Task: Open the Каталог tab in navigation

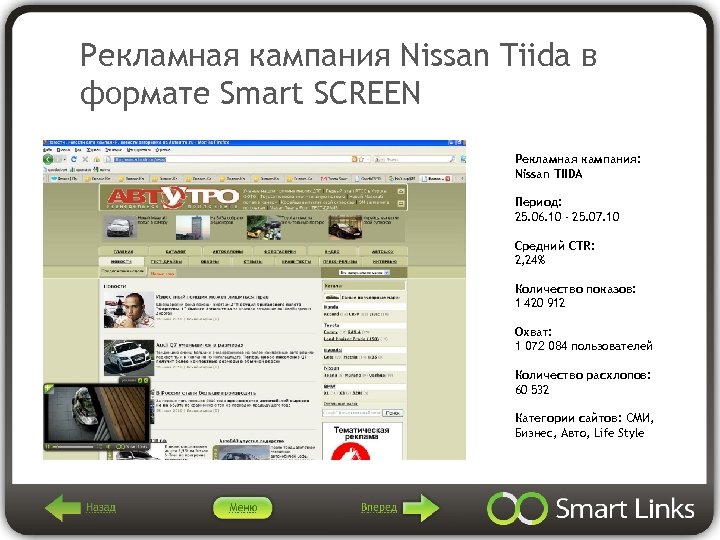Action: coord(176,252)
